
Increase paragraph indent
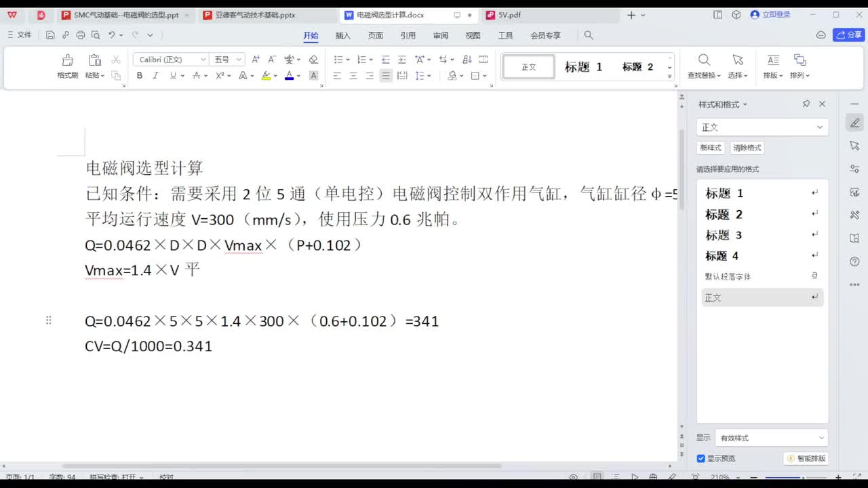click(402, 60)
